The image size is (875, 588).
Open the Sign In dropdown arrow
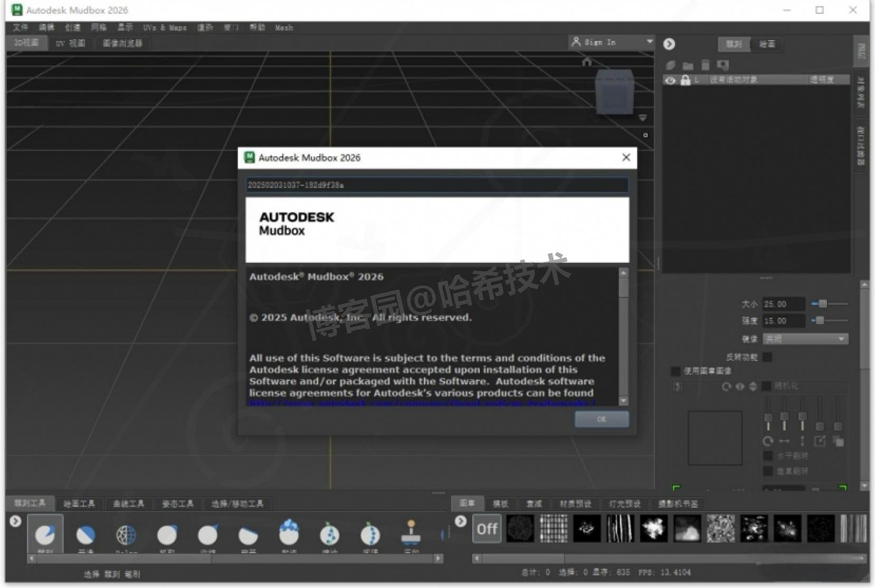[x=650, y=42]
